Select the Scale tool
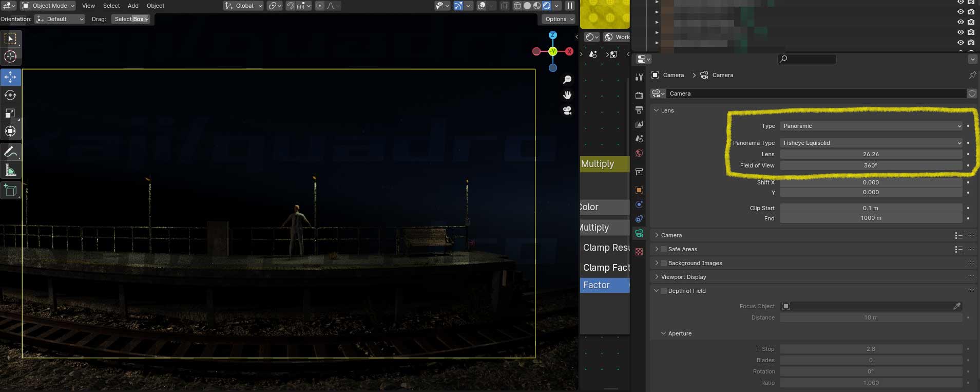Image resolution: width=980 pixels, height=392 pixels. pyautogui.click(x=10, y=113)
